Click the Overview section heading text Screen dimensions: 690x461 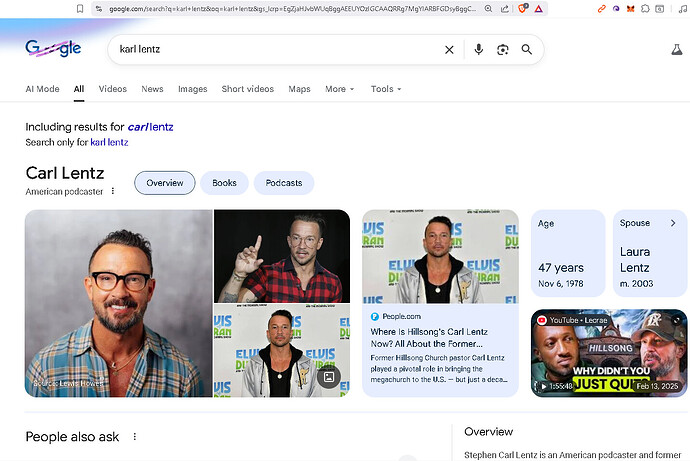tap(488, 432)
